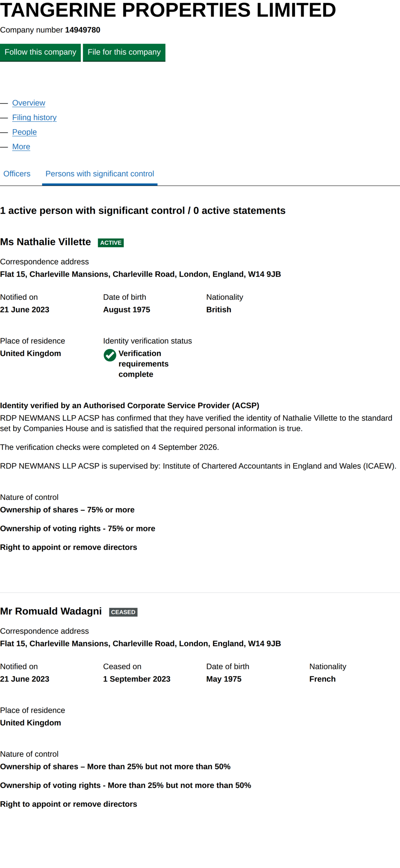Click the verification checks completed date sentence
The image size is (400, 868).
click(109, 447)
